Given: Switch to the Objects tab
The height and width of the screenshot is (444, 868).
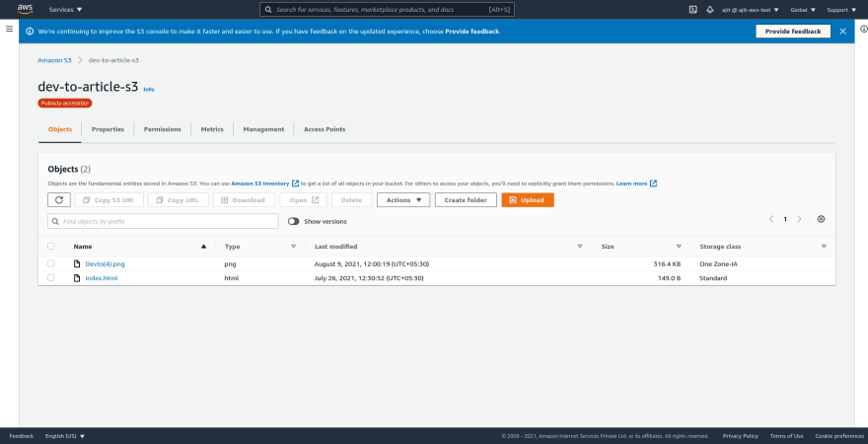Looking at the screenshot, I should [60, 129].
